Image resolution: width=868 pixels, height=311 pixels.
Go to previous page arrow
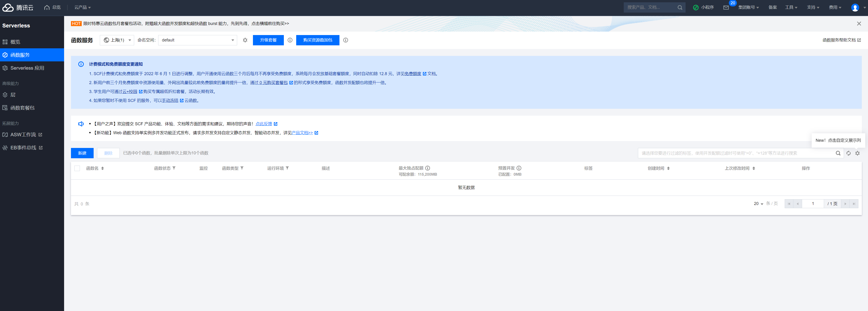[x=797, y=204]
